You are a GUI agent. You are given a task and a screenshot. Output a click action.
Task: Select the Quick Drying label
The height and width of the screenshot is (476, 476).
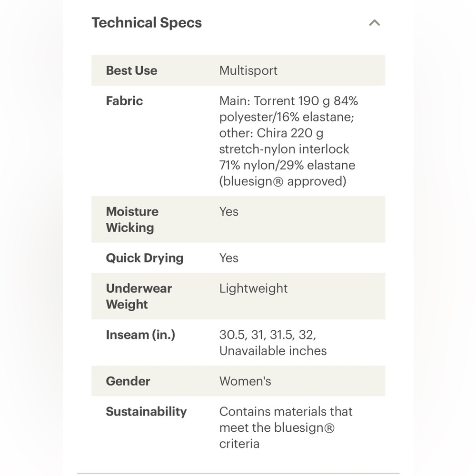click(x=145, y=258)
